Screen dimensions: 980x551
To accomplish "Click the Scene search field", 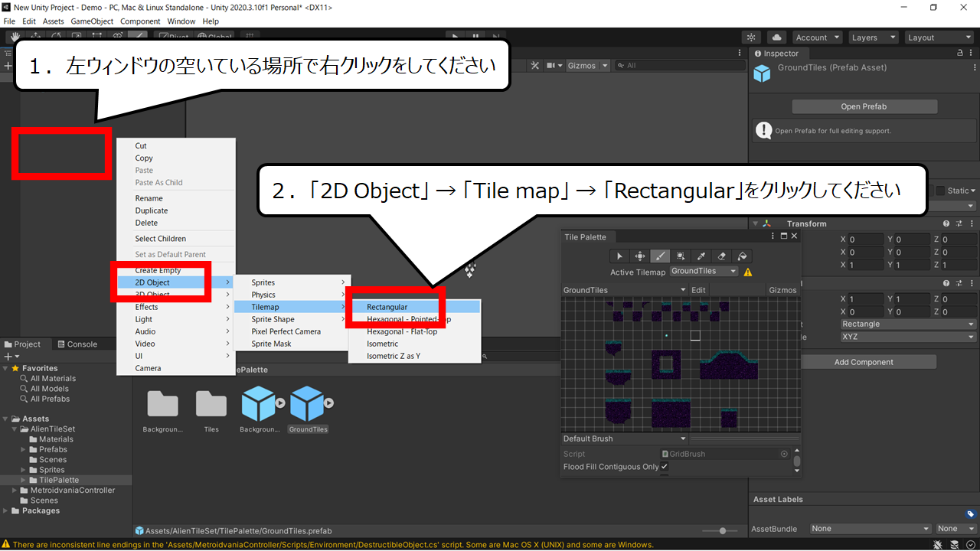I will (x=680, y=66).
